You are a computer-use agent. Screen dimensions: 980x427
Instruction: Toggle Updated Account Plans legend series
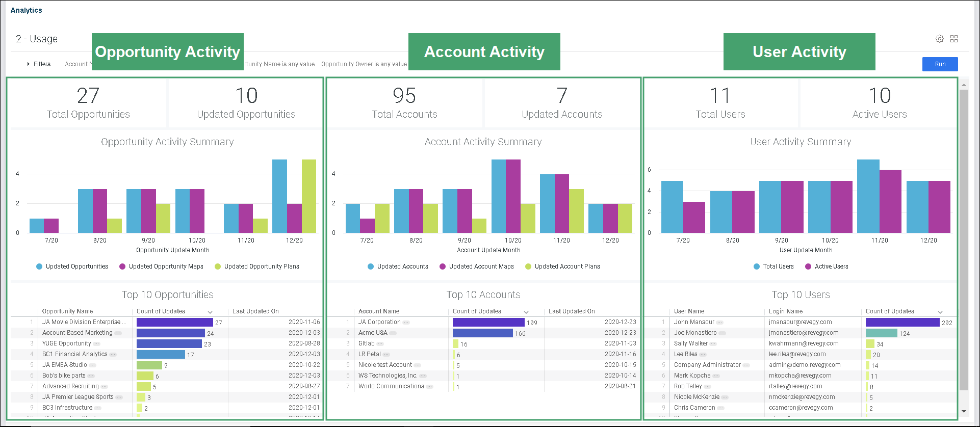[562, 266]
